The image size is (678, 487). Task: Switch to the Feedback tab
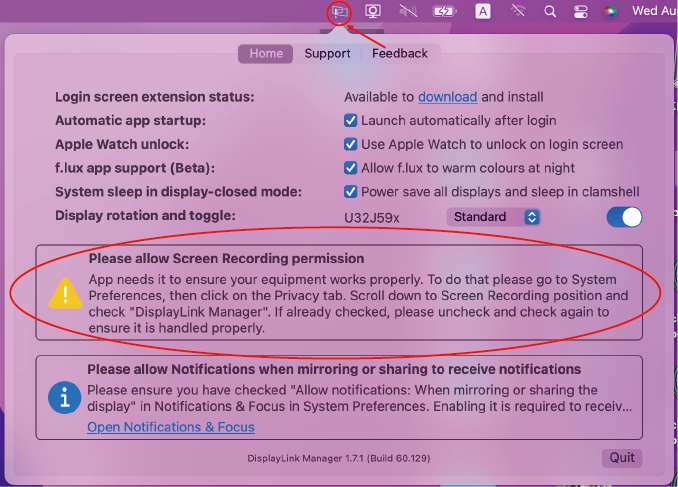pyautogui.click(x=399, y=54)
